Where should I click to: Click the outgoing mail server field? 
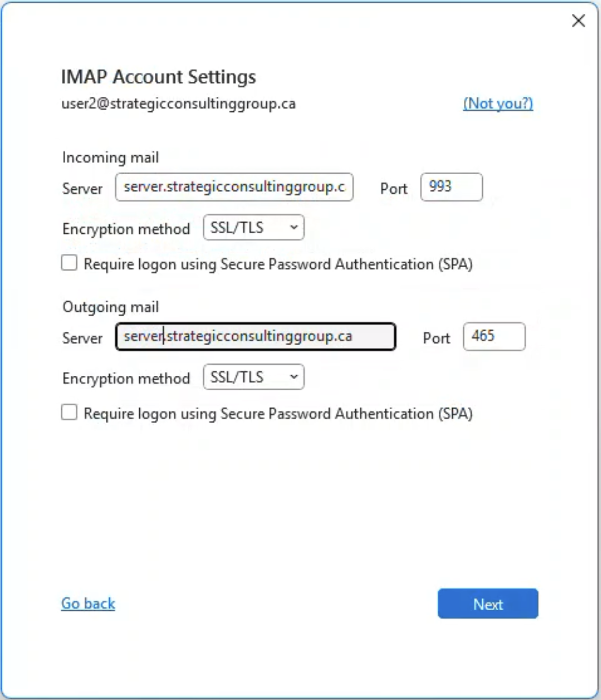(x=255, y=337)
